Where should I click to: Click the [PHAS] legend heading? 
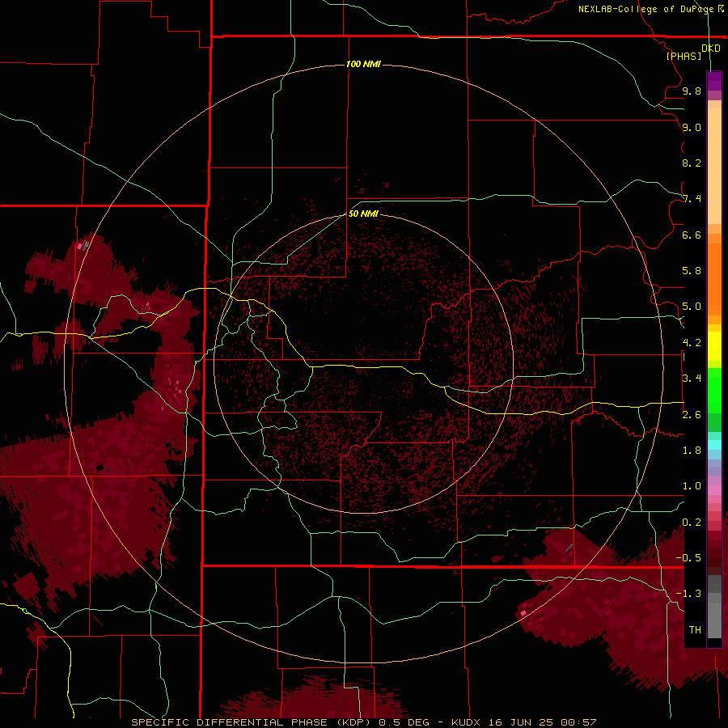click(x=684, y=56)
